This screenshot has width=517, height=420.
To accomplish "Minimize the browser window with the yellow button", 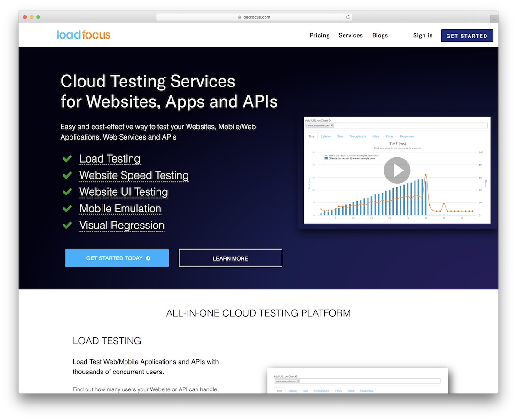I will [31, 17].
